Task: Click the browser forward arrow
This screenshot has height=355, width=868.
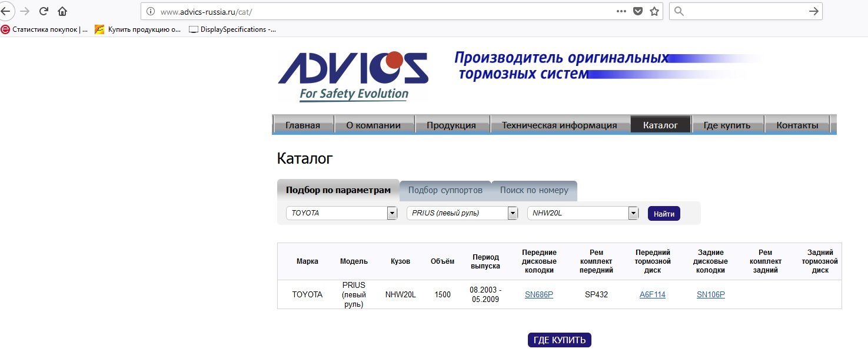Action: [x=25, y=11]
